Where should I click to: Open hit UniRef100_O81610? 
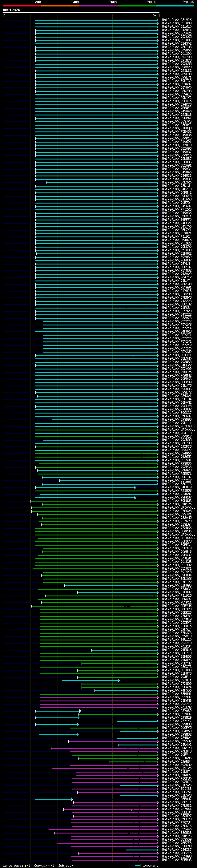(177, 26)
